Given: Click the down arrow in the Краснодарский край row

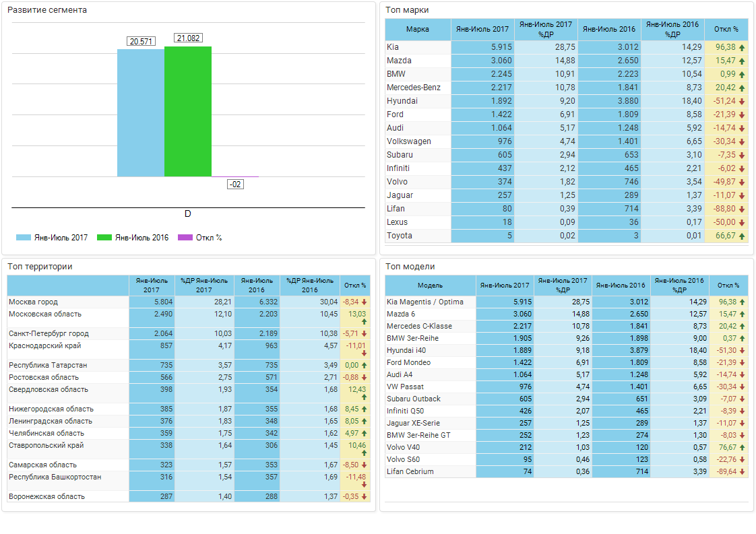Looking at the screenshot, I should coord(364,354).
